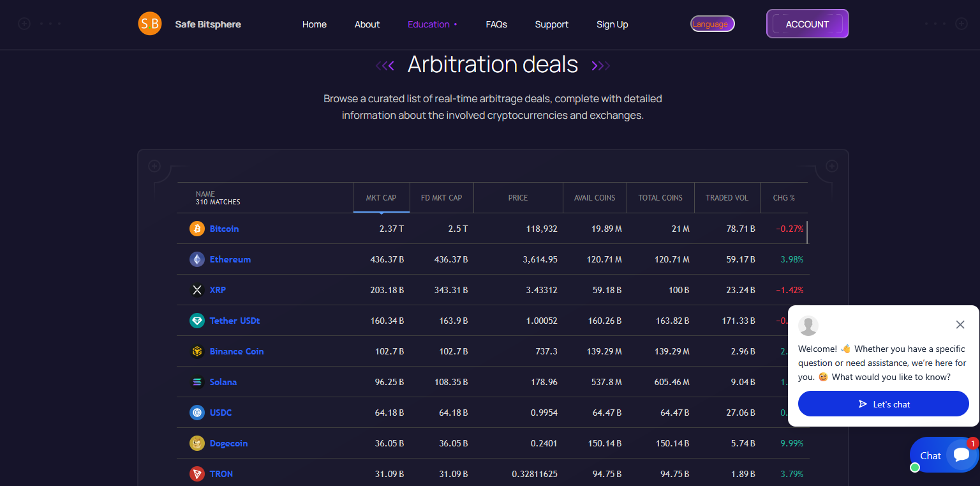Open the USDC link
Image resolution: width=980 pixels, height=486 pixels.
[221, 413]
